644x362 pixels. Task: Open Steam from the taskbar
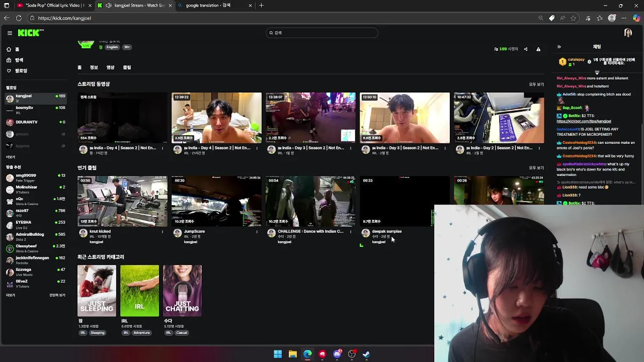[366, 354]
